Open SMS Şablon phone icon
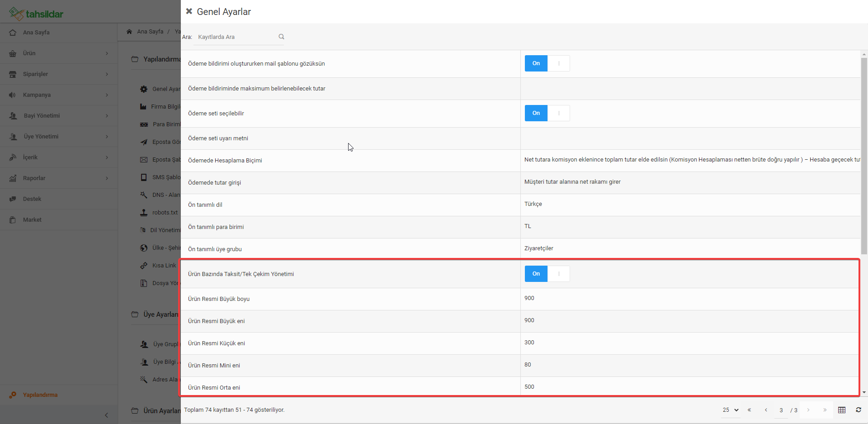The image size is (868, 424). tap(144, 177)
